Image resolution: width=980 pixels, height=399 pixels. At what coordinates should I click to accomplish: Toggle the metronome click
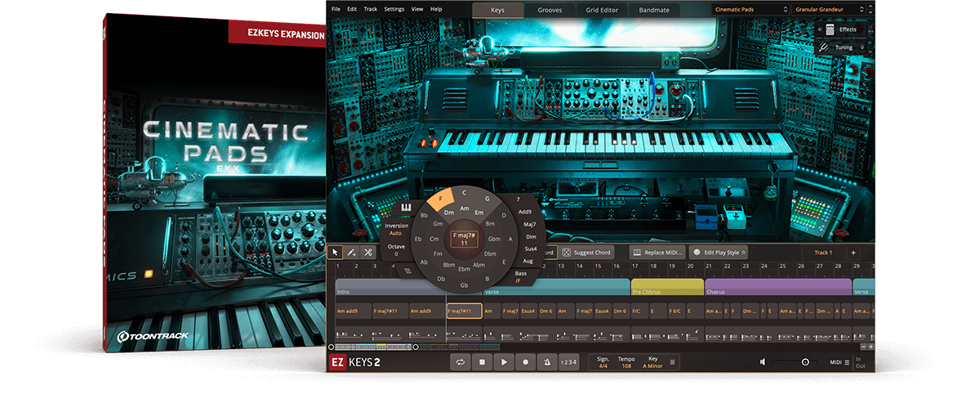(x=546, y=362)
